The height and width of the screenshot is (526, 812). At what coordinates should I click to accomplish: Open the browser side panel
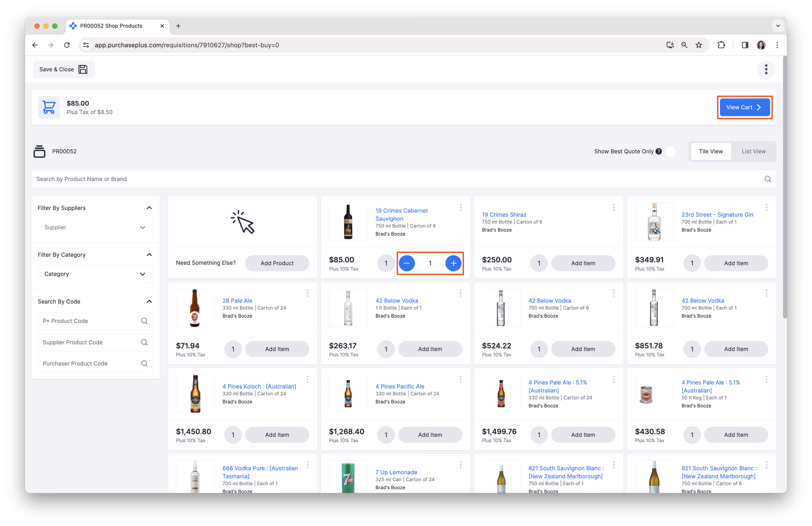tap(745, 45)
